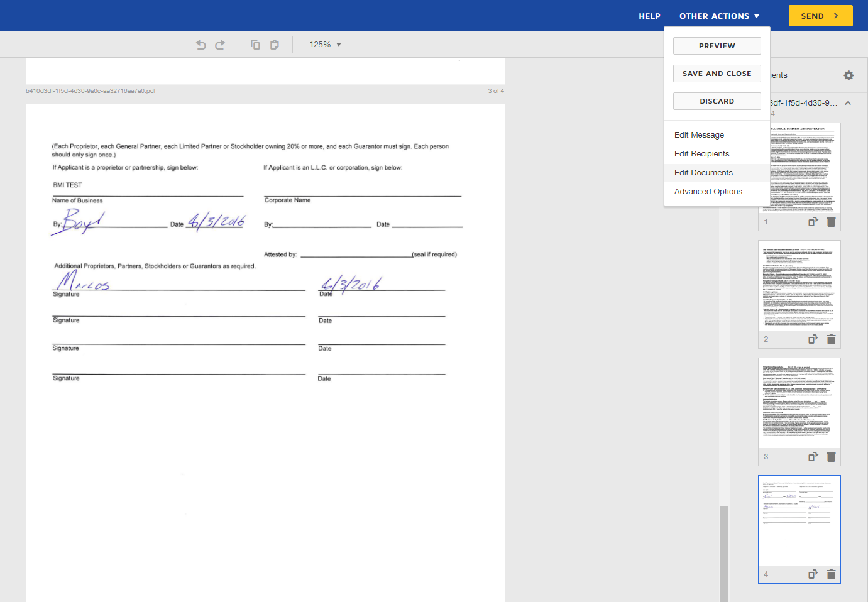Click 'BMI TEST' business name text

(67, 185)
